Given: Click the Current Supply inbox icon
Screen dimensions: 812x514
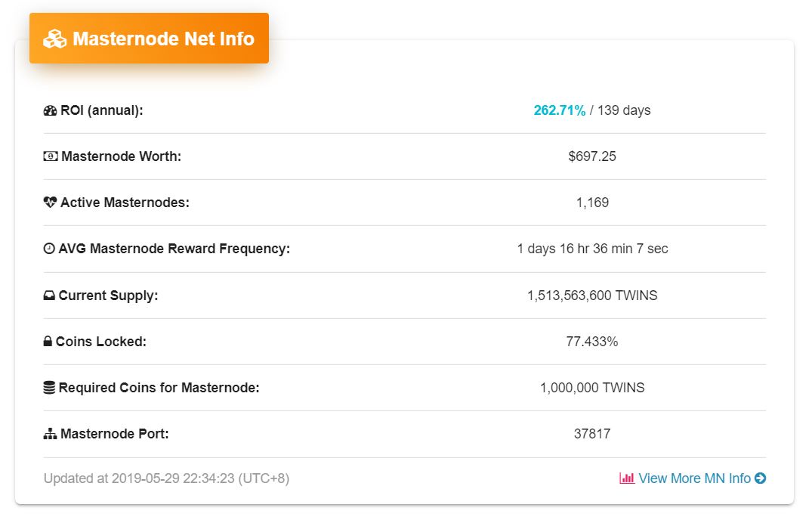Looking at the screenshot, I should pos(49,296).
